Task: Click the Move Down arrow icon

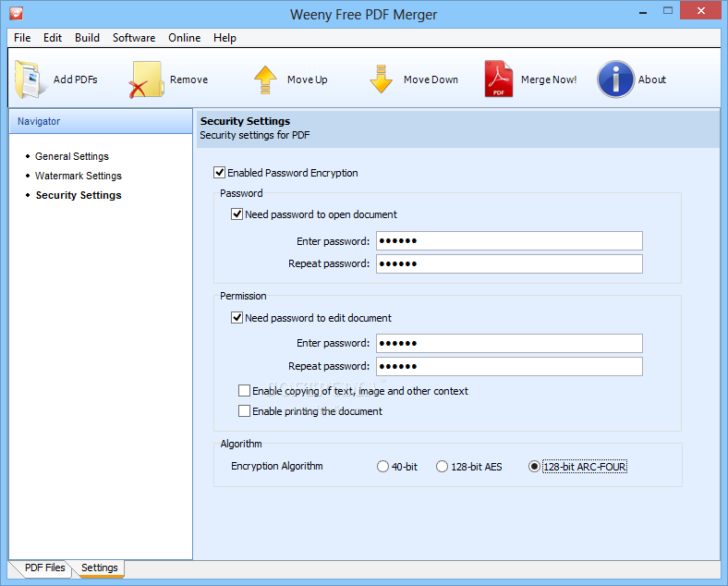Action: coord(382,79)
